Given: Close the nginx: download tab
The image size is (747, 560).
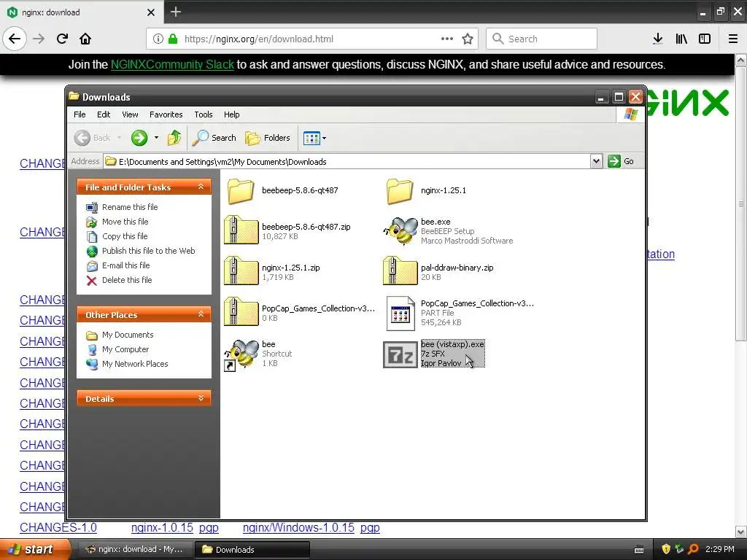Looking at the screenshot, I should (151, 12).
